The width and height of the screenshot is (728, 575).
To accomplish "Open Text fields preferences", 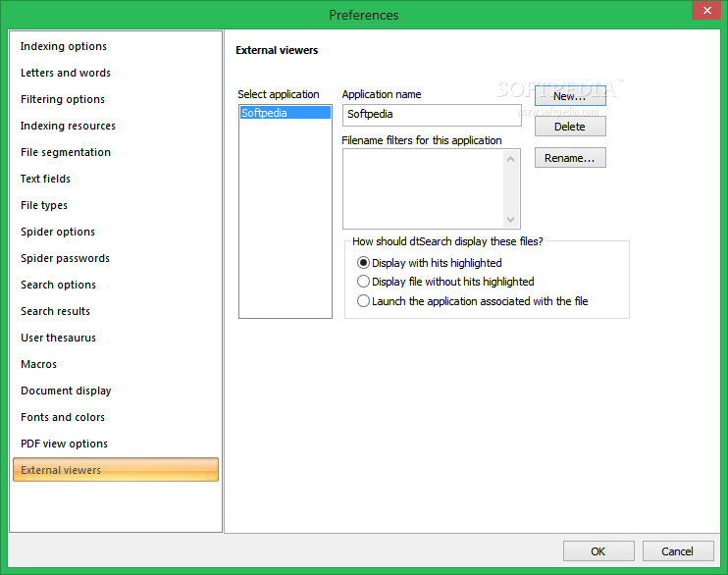I will [x=45, y=179].
